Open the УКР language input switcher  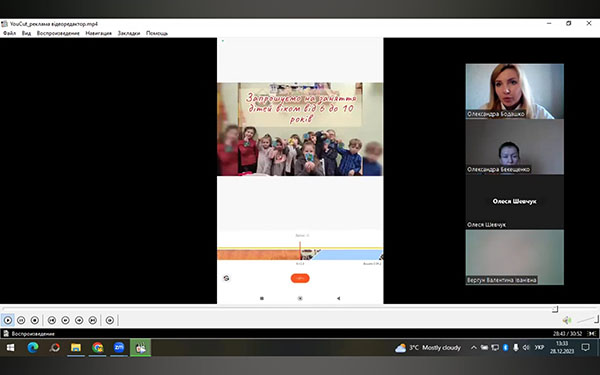point(540,347)
